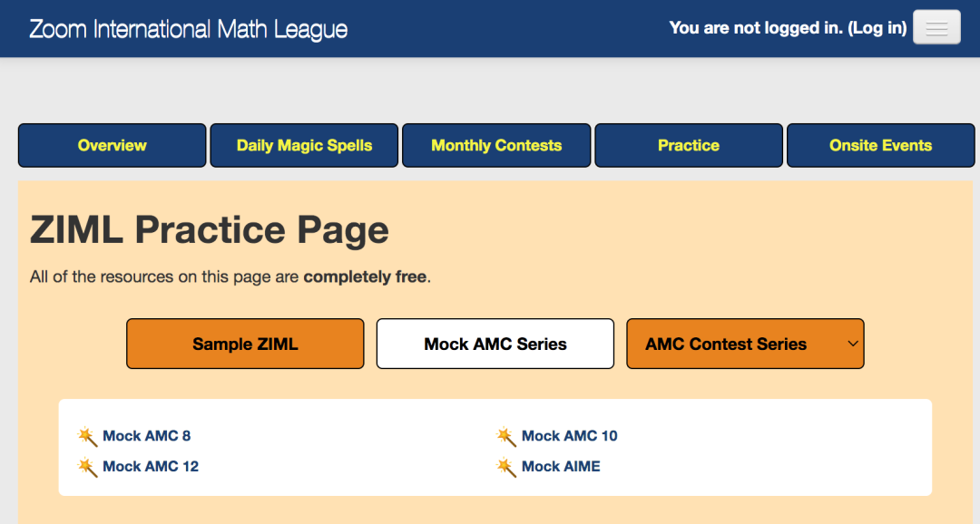Open the Monthly Contests section
Screen dimensions: 980x524
tap(496, 146)
